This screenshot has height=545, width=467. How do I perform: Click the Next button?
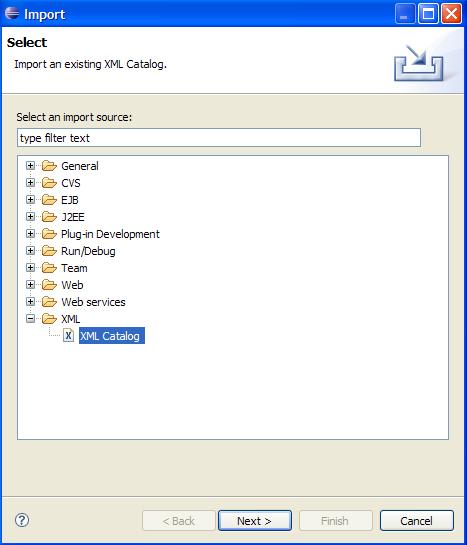pyautogui.click(x=255, y=520)
